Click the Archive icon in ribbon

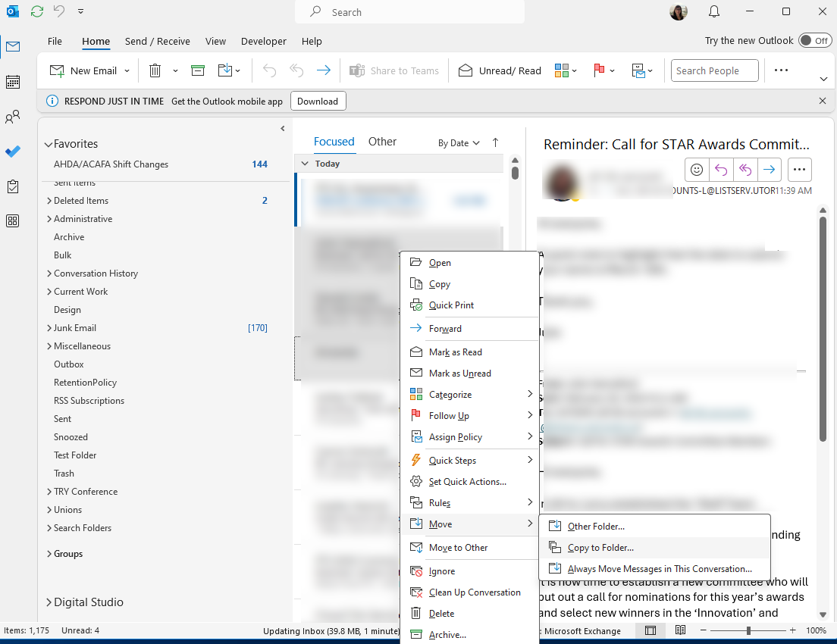pyautogui.click(x=198, y=70)
